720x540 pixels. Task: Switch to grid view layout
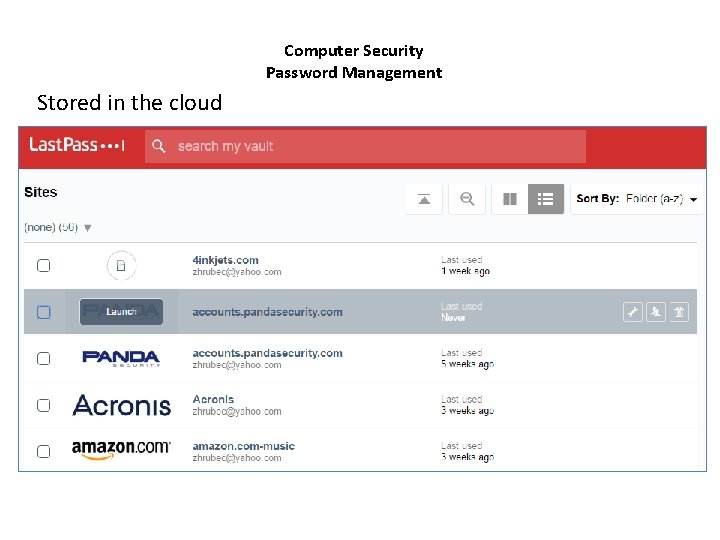510,199
